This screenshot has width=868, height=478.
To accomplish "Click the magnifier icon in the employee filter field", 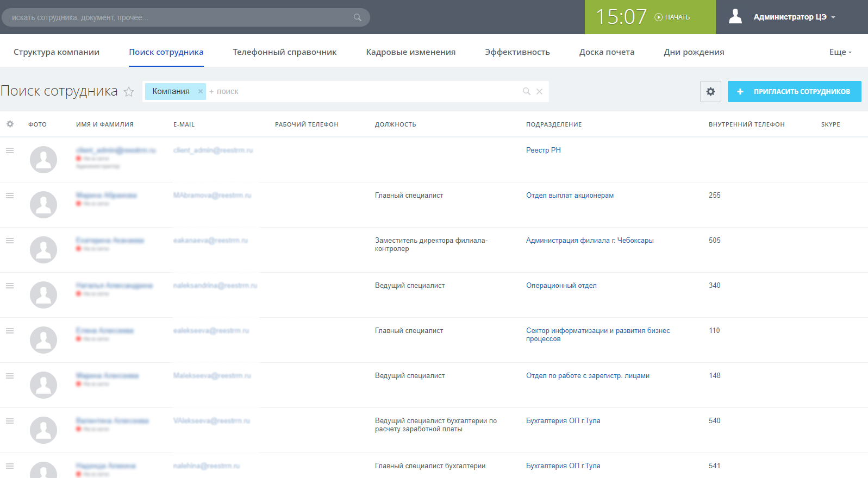I will coord(526,91).
